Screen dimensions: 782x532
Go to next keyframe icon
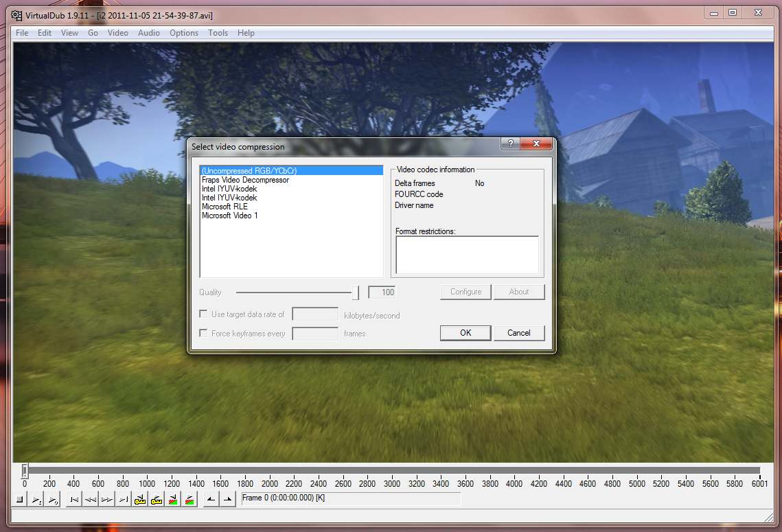pyautogui.click(x=157, y=499)
